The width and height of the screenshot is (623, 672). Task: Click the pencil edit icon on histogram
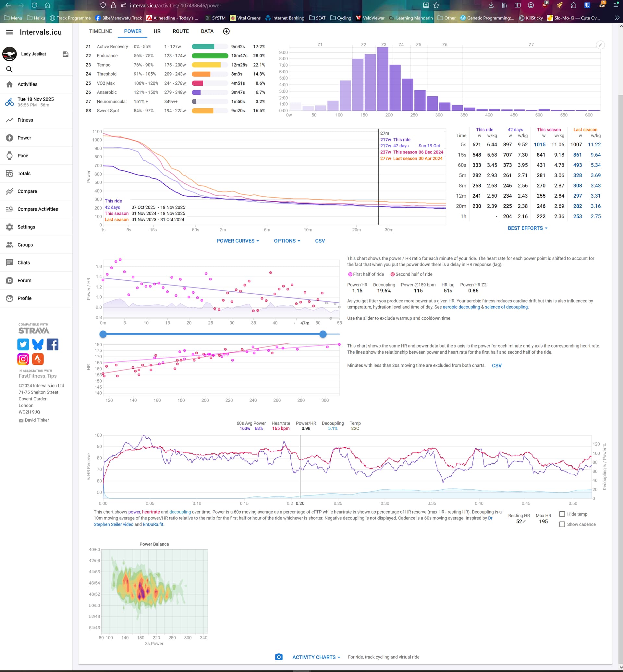coord(600,45)
